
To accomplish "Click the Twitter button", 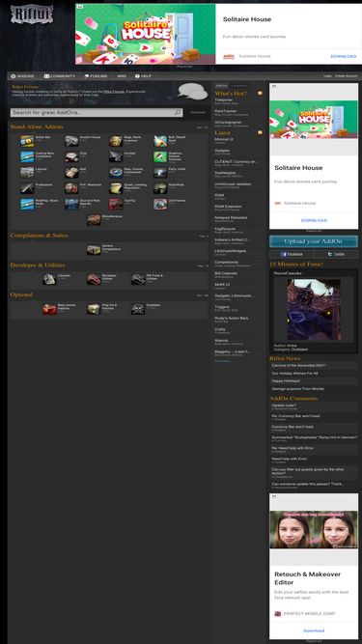I will [336, 254].
